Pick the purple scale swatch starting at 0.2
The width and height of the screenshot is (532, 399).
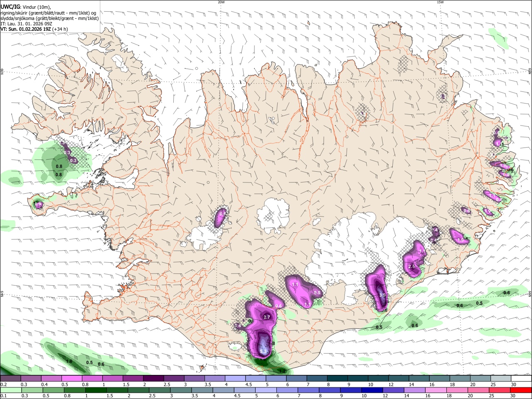tap(10, 378)
